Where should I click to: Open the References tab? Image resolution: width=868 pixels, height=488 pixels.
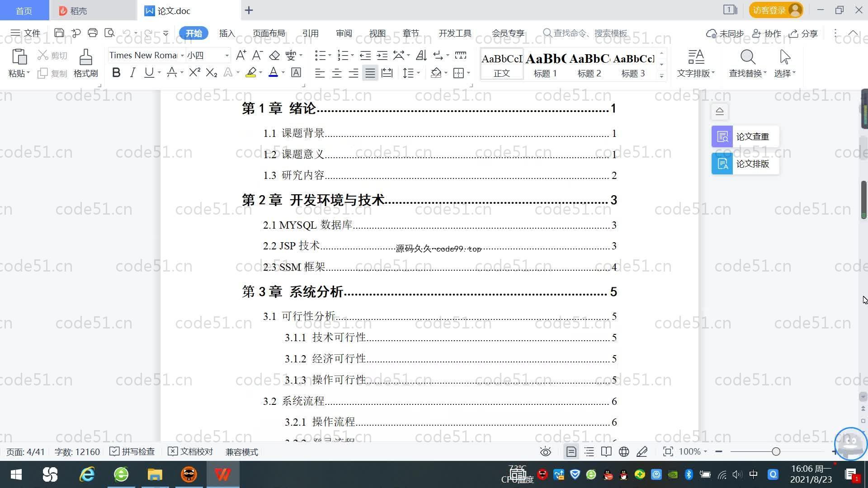tap(310, 33)
